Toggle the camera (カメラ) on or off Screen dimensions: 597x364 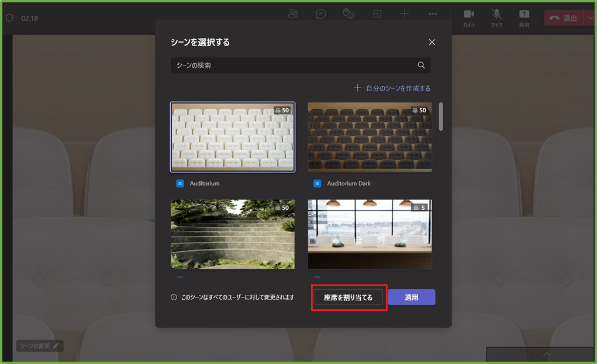(469, 18)
